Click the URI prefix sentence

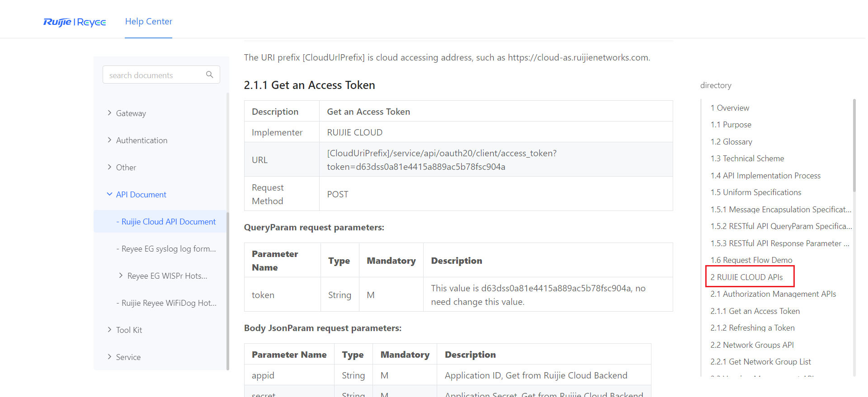447,57
